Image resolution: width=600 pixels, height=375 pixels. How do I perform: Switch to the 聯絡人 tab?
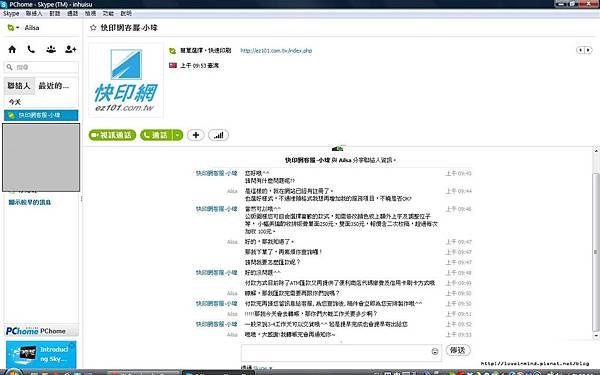tap(19, 86)
